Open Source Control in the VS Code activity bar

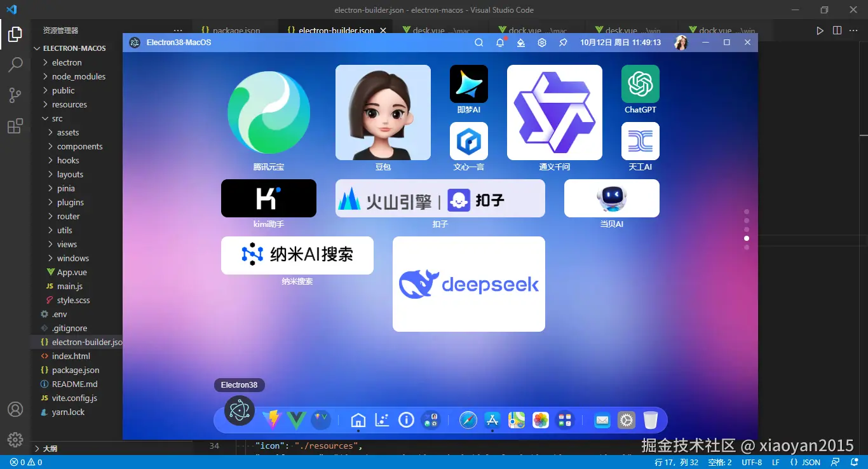pyautogui.click(x=15, y=95)
